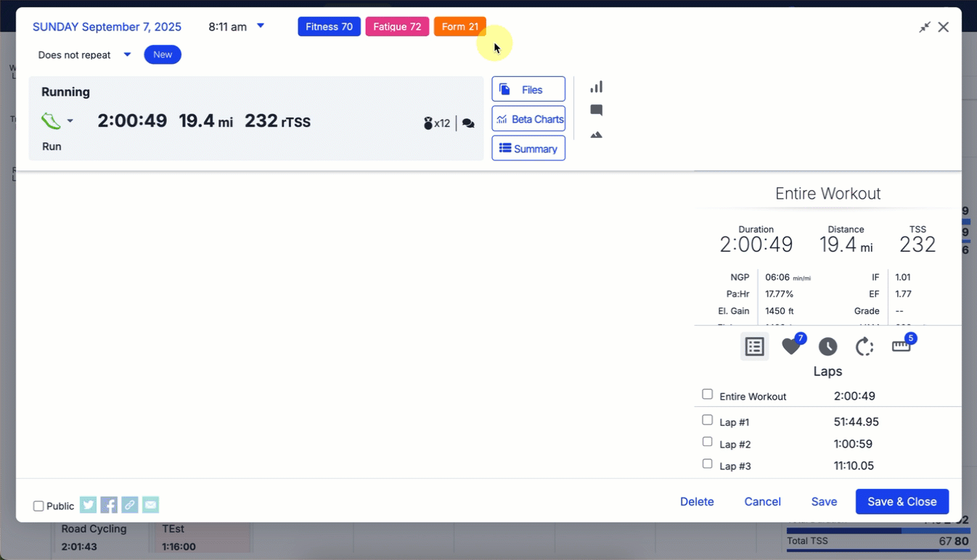Expand the running shoe sport type dropdown
The image size is (977, 560).
(70, 121)
